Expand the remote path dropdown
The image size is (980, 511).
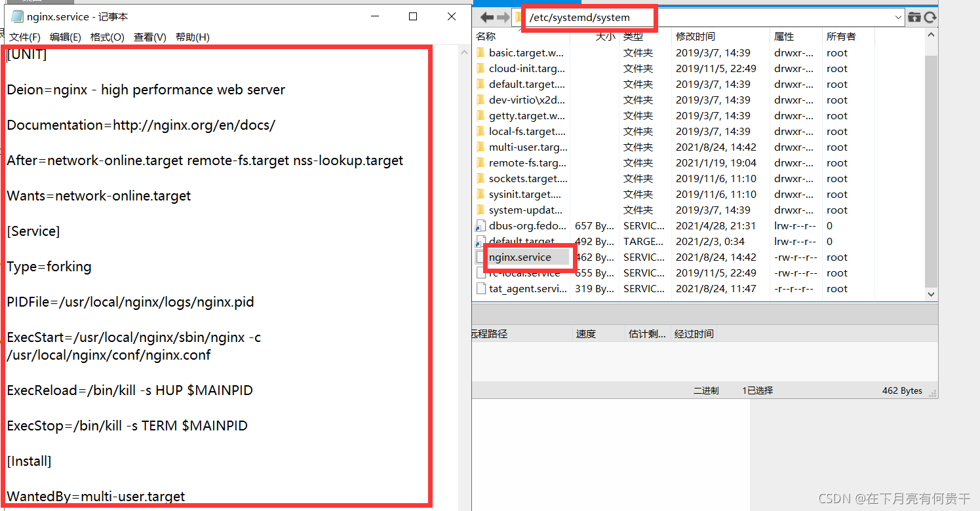click(x=898, y=18)
